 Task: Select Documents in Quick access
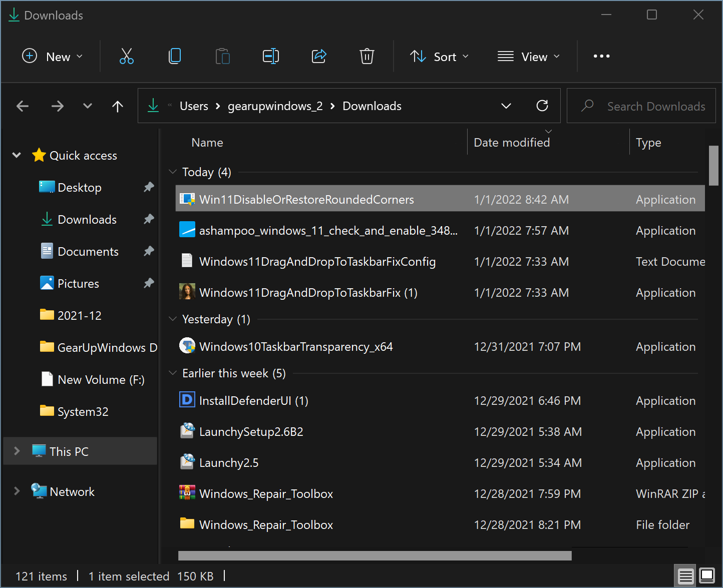[88, 251]
